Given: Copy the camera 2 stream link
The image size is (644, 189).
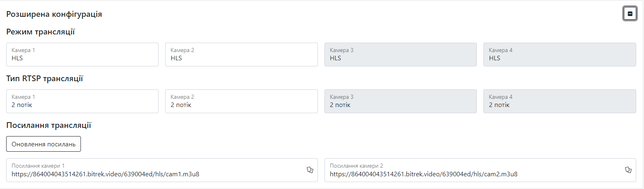Looking at the screenshot, I should [x=628, y=170].
